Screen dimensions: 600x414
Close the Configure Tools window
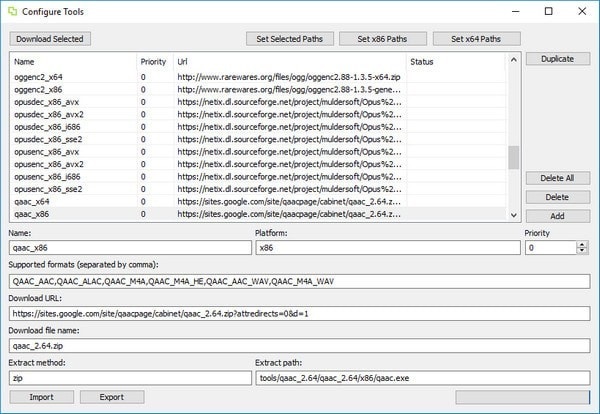pyautogui.click(x=582, y=11)
